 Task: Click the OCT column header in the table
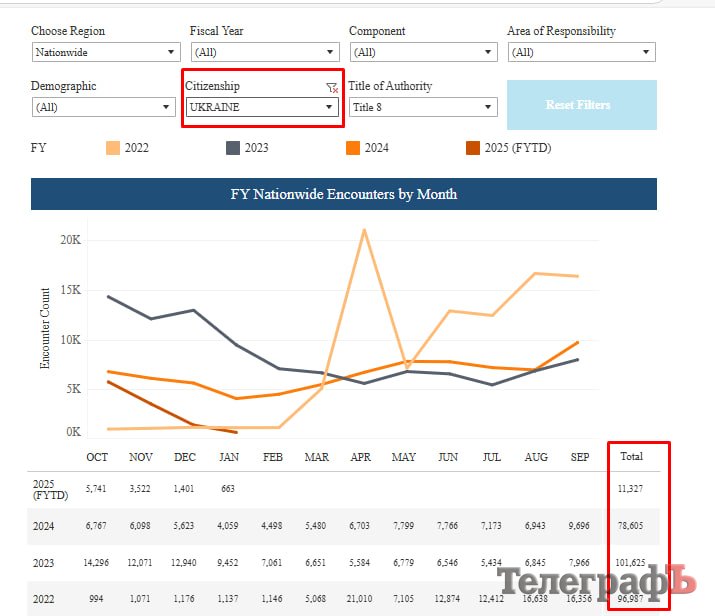pyautogui.click(x=97, y=457)
